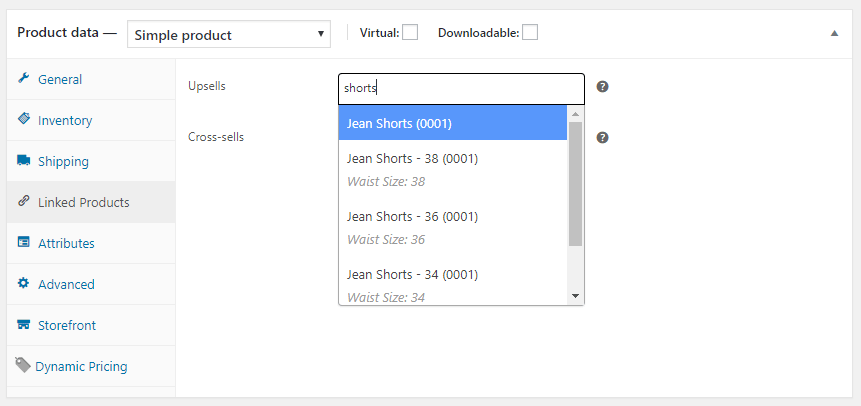The height and width of the screenshot is (406, 861).
Task: Open the Dynamic Pricing tab
Action: tap(91, 366)
